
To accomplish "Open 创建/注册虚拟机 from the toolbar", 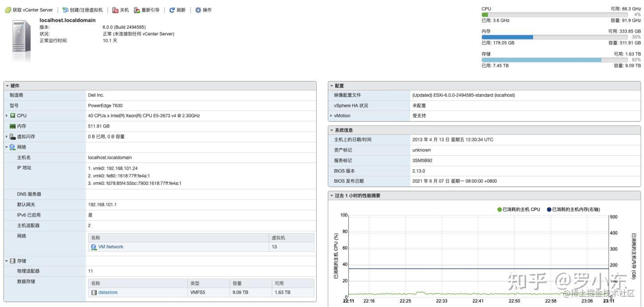I will click(83, 10).
